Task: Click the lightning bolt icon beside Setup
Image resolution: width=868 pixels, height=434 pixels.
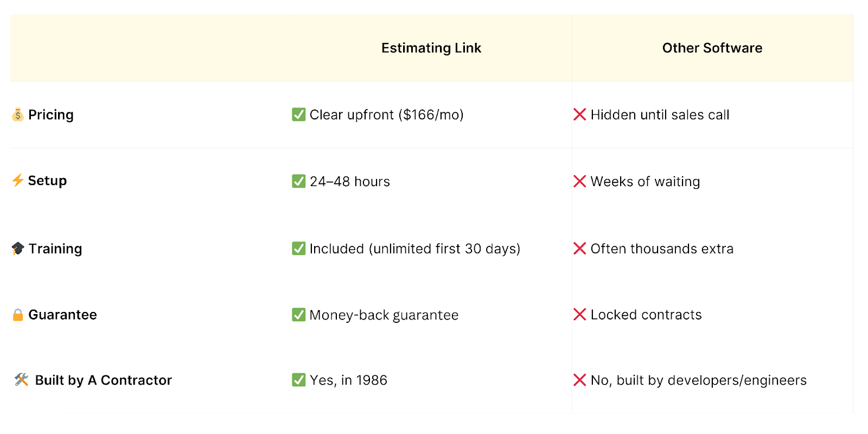Action: (18, 180)
